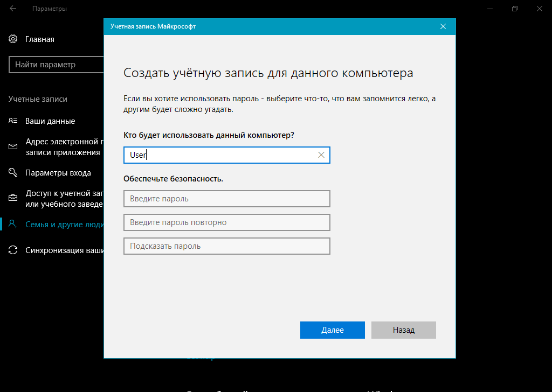Viewport: 552px width, 392px height.
Task: Open Синхронизация ваших параметров section
Action: point(65,250)
